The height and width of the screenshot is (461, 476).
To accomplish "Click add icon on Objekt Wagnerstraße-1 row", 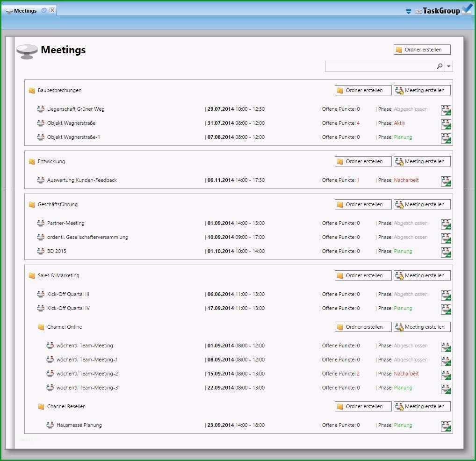I will pyautogui.click(x=446, y=138).
